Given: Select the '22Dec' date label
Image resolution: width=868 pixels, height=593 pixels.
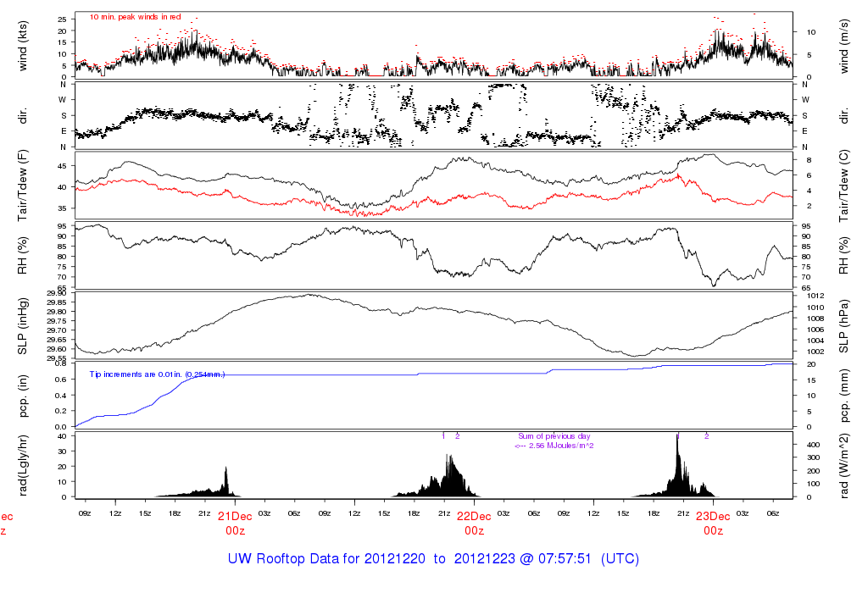Looking at the screenshot, I should 474,517.
